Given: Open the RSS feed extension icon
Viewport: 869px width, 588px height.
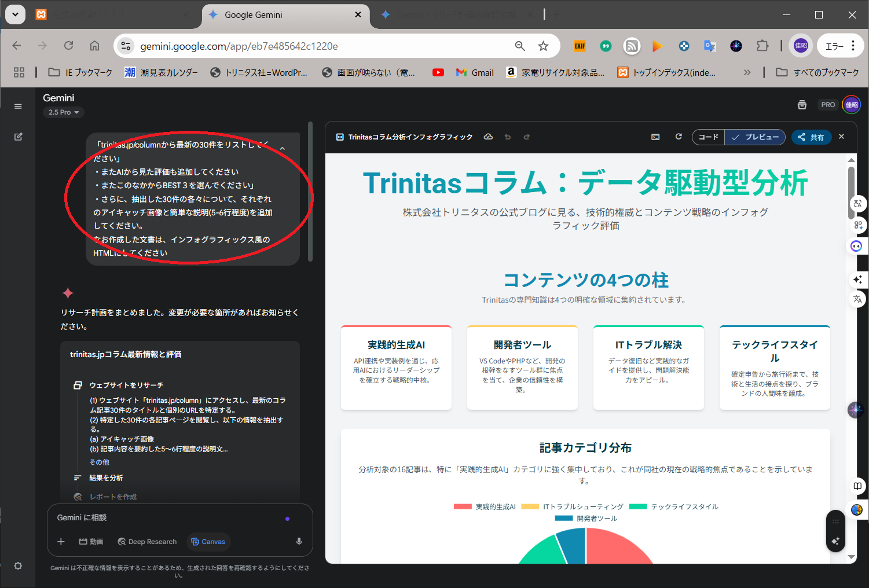Looking at the screenshot, I should tap(632, 46).
